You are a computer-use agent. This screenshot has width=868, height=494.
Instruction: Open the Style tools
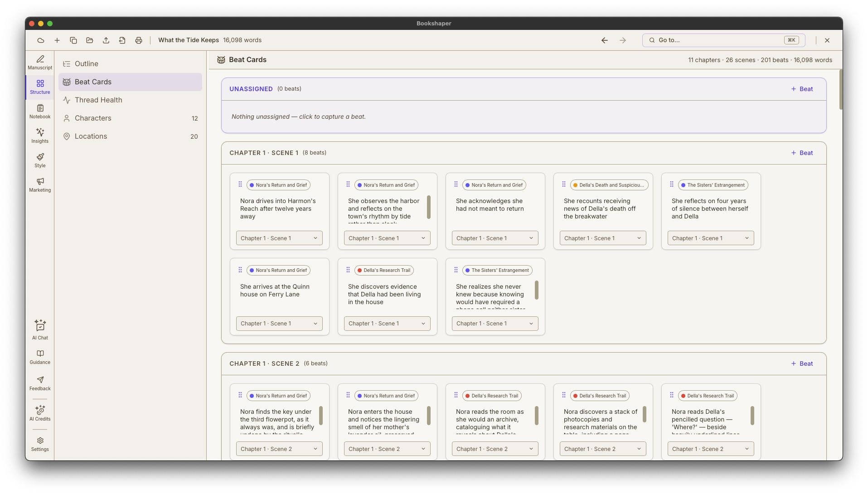40,160
